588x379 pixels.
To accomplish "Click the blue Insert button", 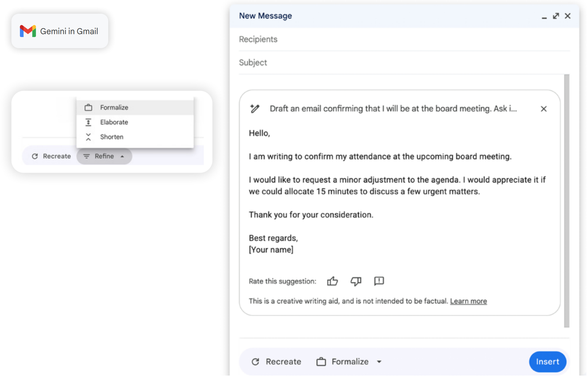I will [x=547, y=362].
